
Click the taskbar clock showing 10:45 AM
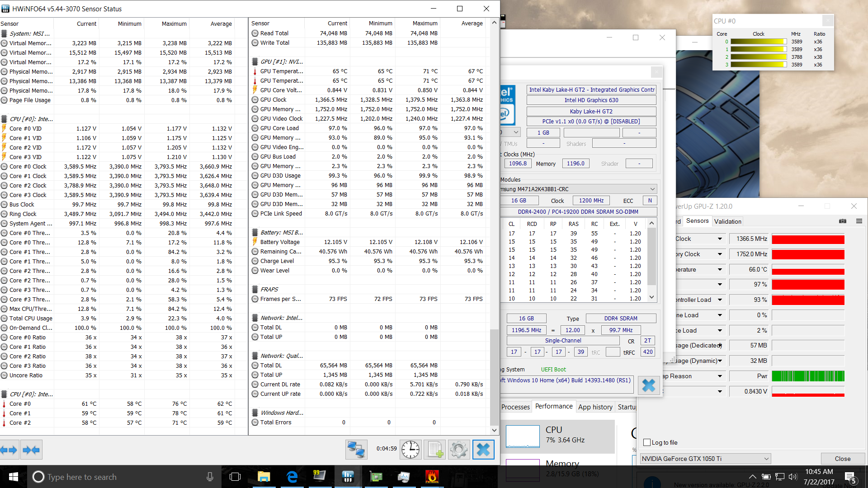pos(819,477)
